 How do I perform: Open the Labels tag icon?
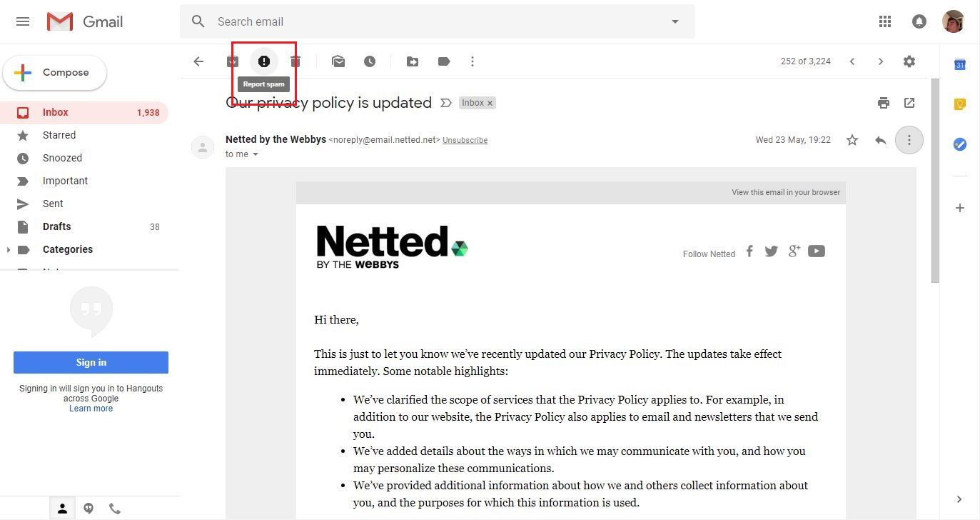point(444,61)
